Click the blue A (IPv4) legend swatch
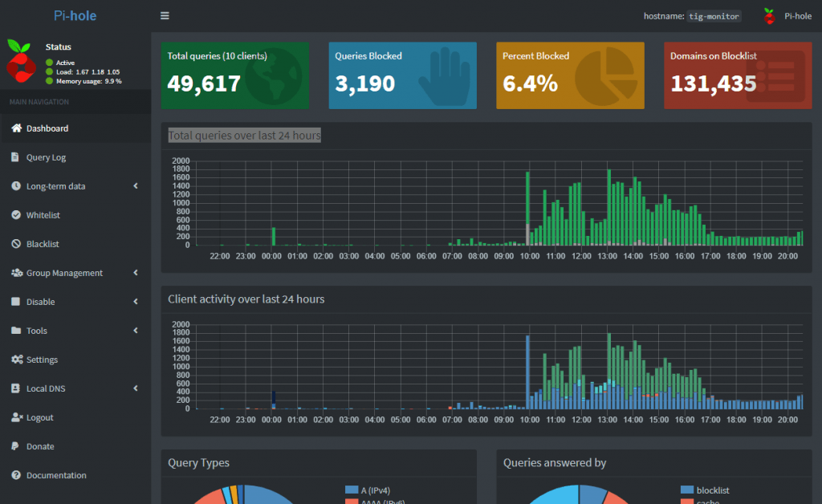 352,490
